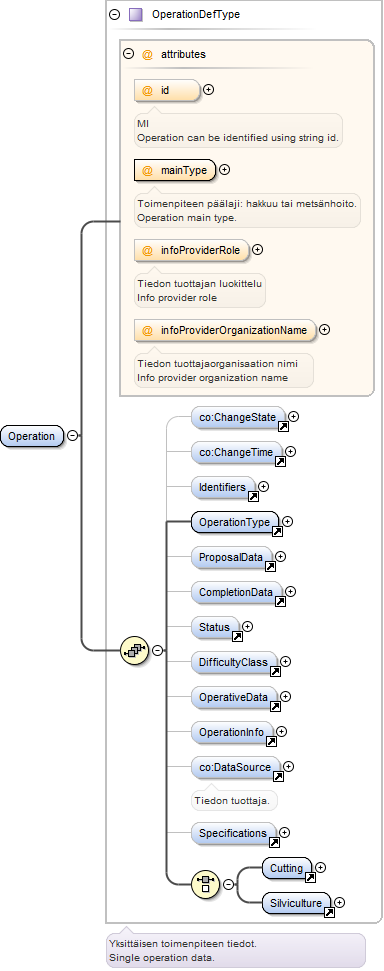Collapse the Operation root element
This screenshot has width=384, height=971.
[72, 436]
